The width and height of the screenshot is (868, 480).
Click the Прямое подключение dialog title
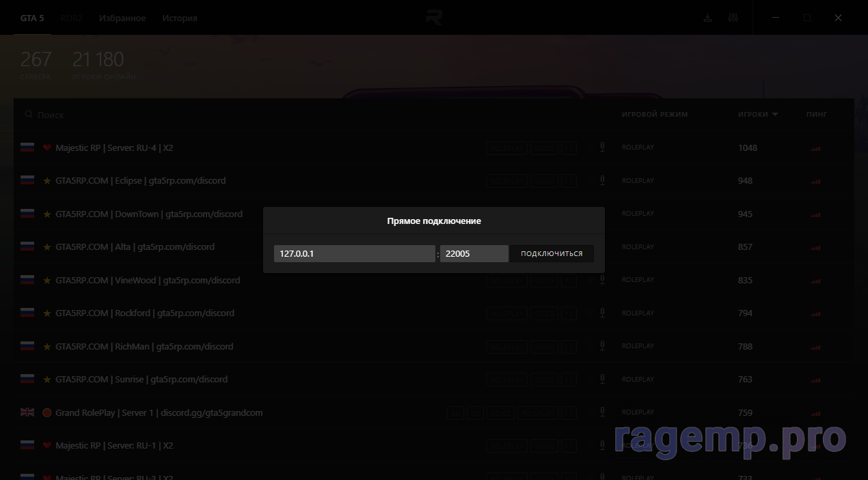click(x=434, y=221)
